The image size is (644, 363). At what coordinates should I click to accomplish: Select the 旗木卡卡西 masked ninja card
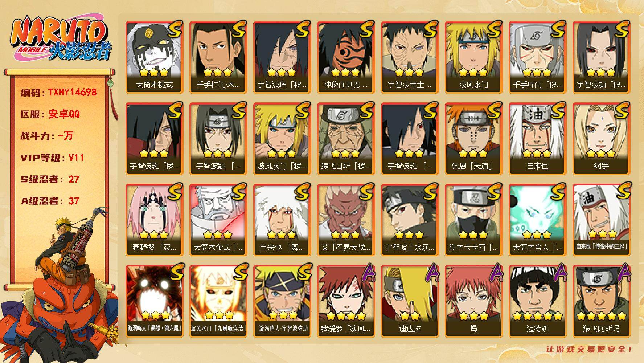point(473,220)
